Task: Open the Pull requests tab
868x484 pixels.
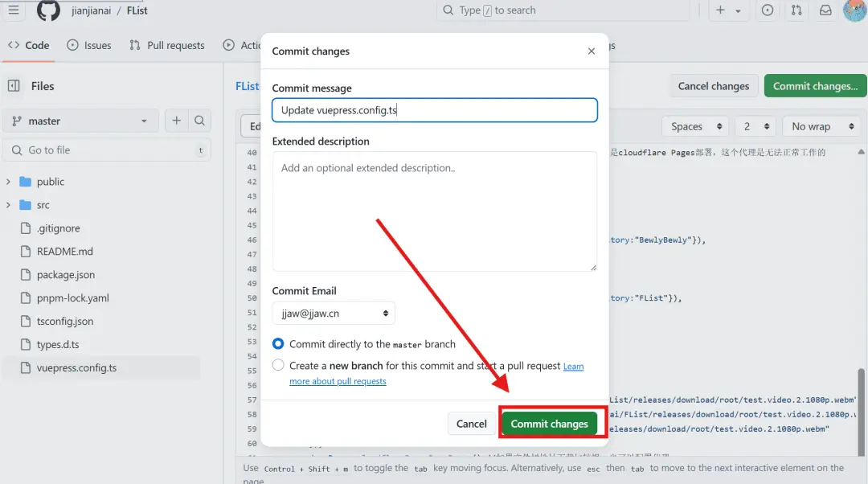Action: (167, 46)
